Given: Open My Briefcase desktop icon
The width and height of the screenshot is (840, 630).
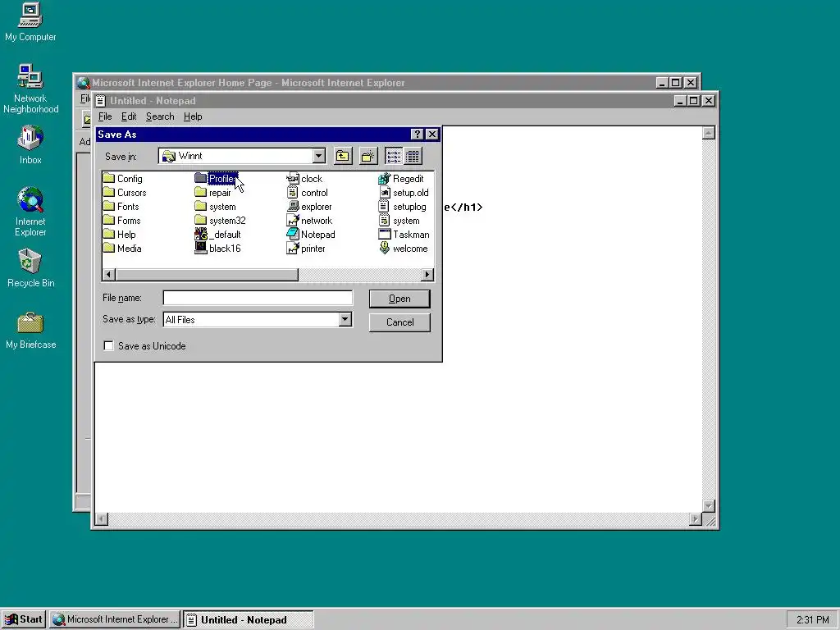Looking at the screenshot, I should 30,331.
